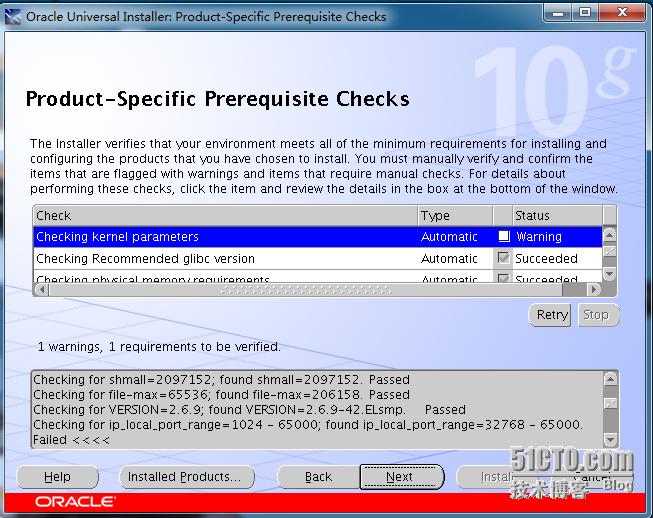This screenshot has height=518, width=653.
Task: Click details box scroll up arrow
Action: pyautogui.click(x=611, y=379)
